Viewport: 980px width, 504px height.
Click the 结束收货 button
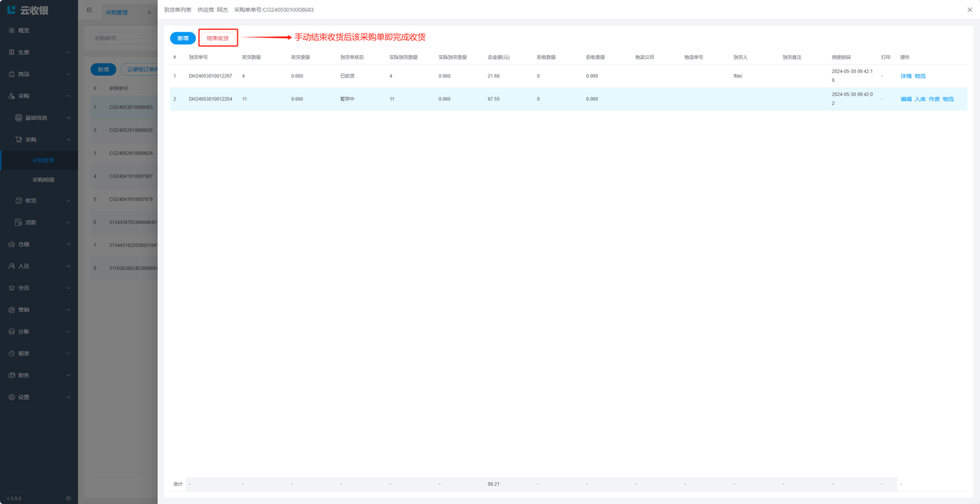point(218,38)
